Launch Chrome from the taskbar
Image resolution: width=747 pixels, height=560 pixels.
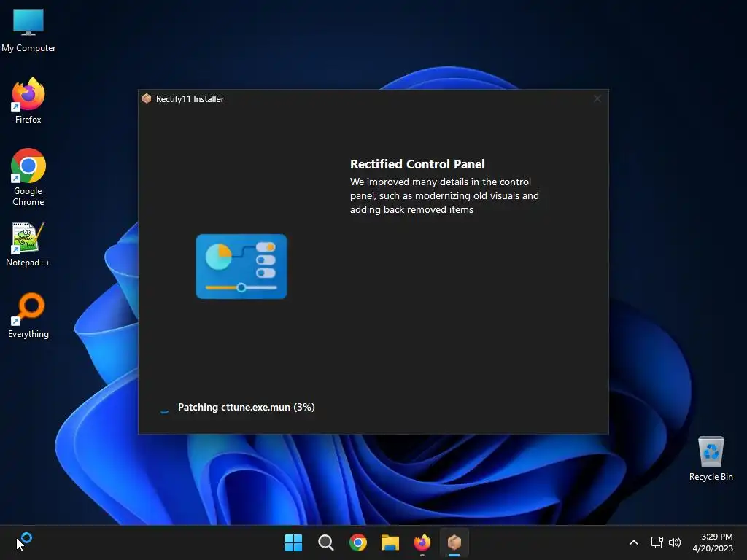point(357,542)
